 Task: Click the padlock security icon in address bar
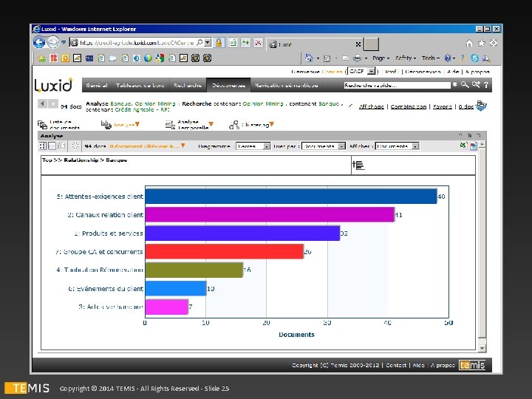coord(219,43)
